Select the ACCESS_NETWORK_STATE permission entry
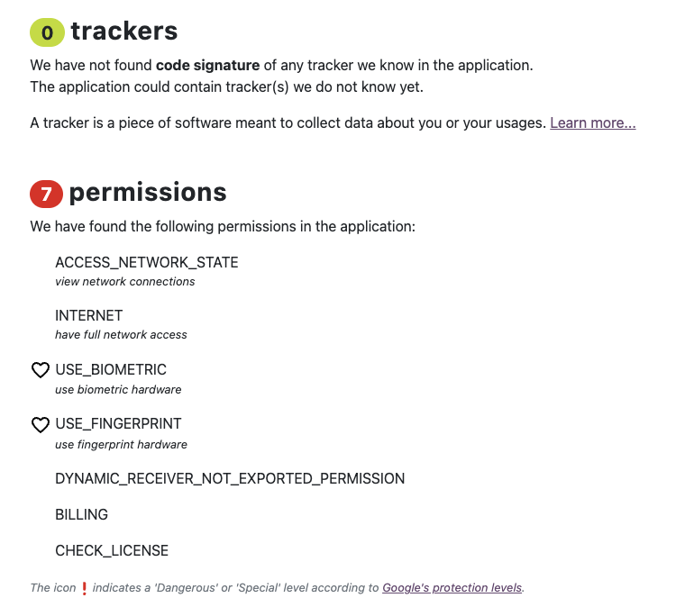The width and height of the screenshot is (685, 616). pyautogui.click(x=147, y=263)
